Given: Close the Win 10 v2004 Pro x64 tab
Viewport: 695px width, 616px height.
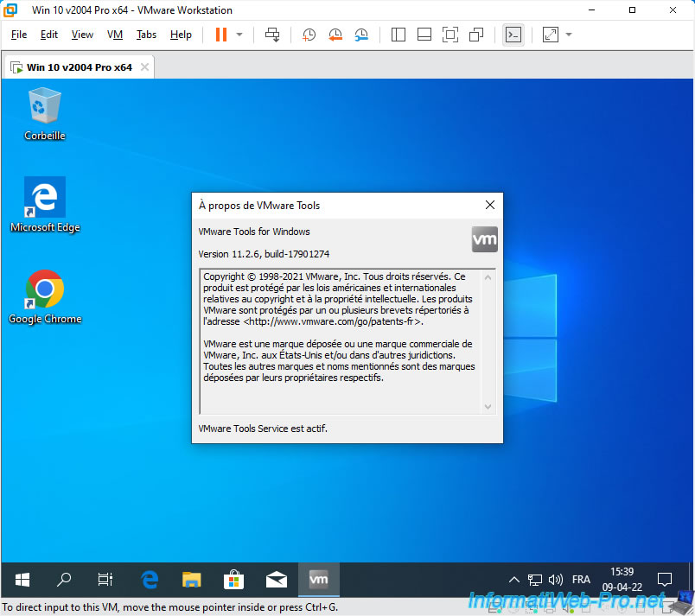Looking at the screenshot, I should click(144, 67).
